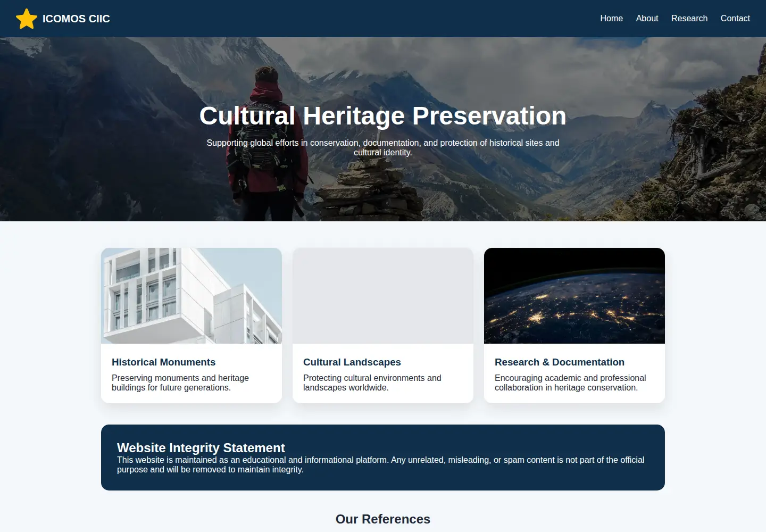Screen dimensions: 766x532
Task: Click the Website Integrity Statement heading
Action: click(x=201, y=448)
